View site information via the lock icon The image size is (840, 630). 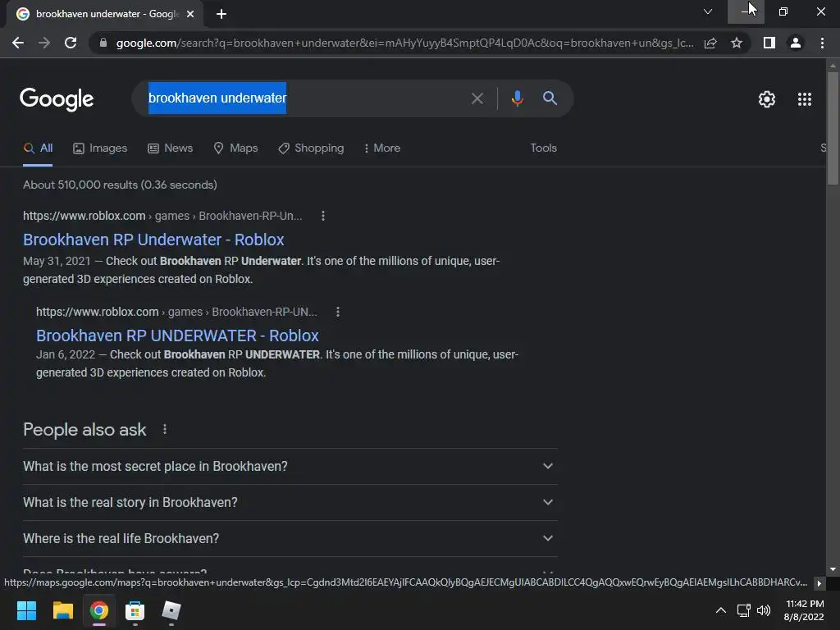pos(103,43)
